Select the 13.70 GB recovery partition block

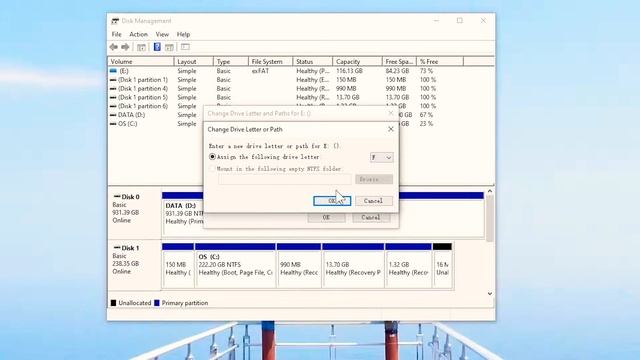(353, 265)
